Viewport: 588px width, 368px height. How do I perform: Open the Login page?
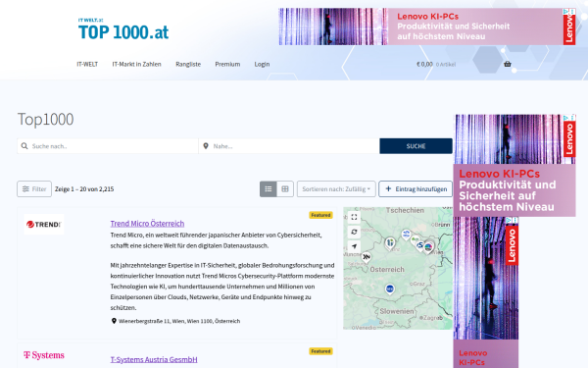pos(262,64)
